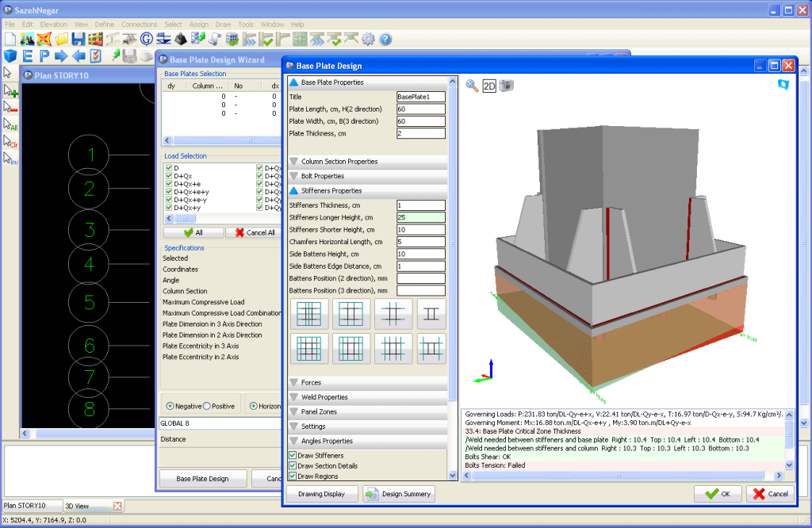Expand the Bolt Properties section
Image resolution: width=812 pixels, height=528 pixels.
(x=322, y=176)
